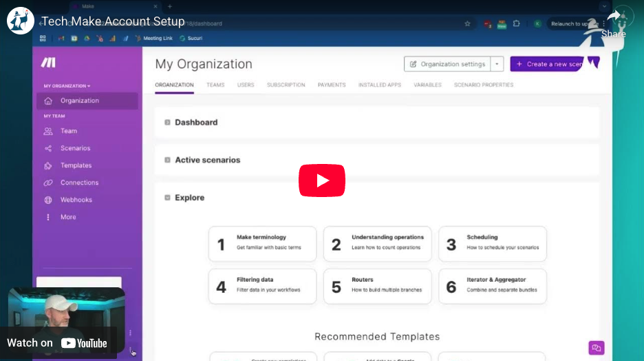
Task: Open browser extensions puzzle icon
Action: (x=516, y=23)
